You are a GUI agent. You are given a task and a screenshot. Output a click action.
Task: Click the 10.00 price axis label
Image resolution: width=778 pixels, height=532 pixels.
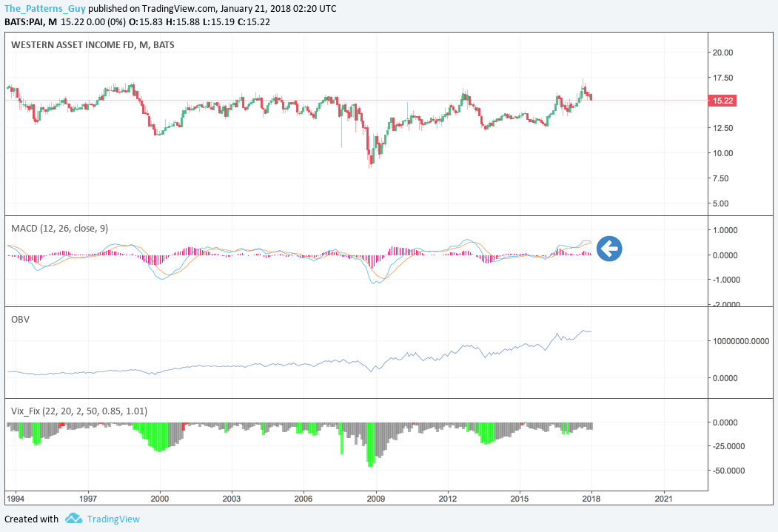[722, 153]
